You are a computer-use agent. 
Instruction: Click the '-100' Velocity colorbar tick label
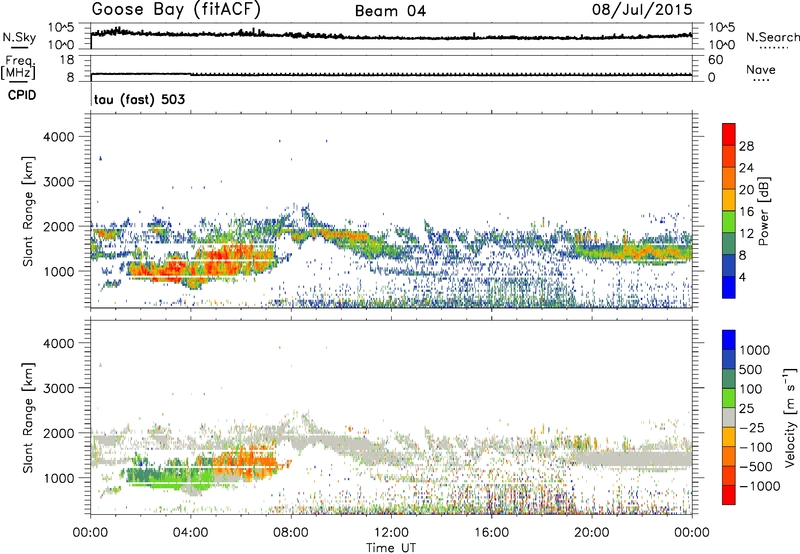point(756,447)
